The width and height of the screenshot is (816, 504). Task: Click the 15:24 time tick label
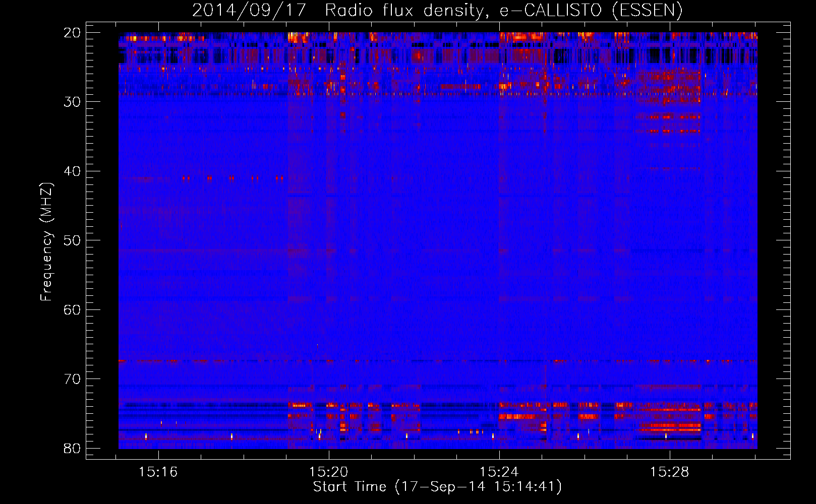pyautogui.click(x=499, y=472)
